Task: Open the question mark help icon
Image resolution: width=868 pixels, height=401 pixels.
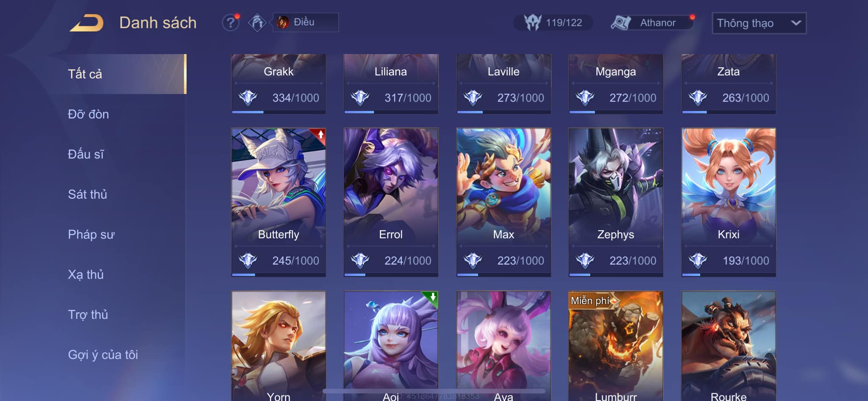Action: tap(231, 22)
